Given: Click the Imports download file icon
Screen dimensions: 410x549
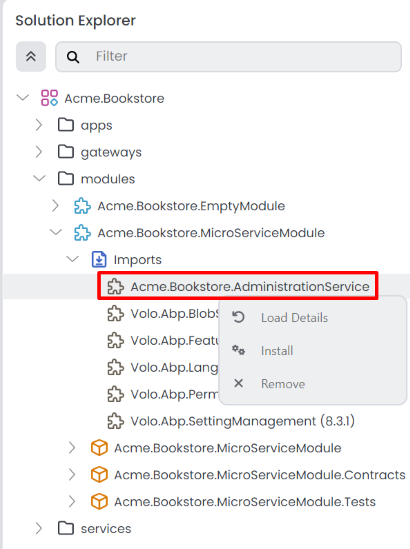Looking at the screenshot, I should [x=99, y=259].
